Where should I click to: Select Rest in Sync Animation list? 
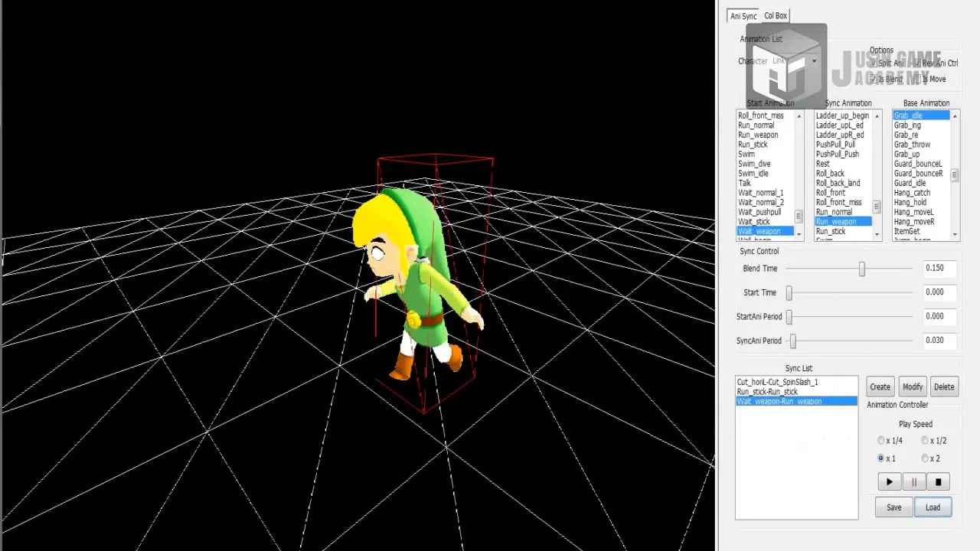(844, 164)
